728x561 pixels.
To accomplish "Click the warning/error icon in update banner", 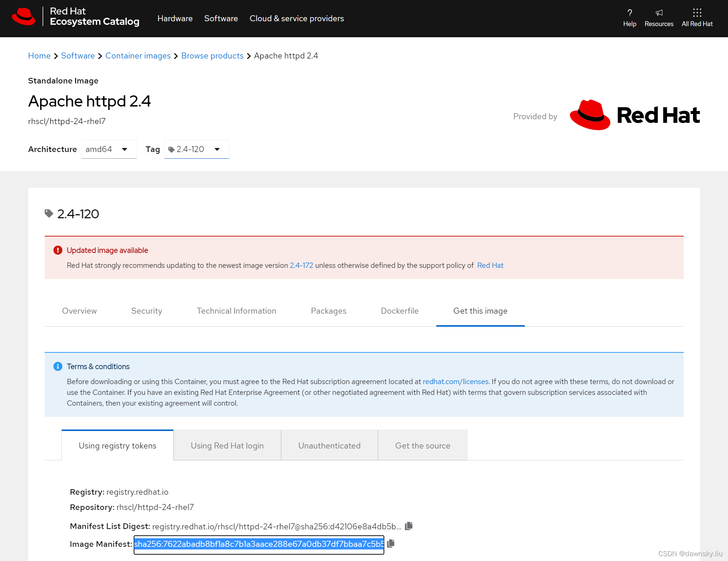I will (x=57, y=250).
